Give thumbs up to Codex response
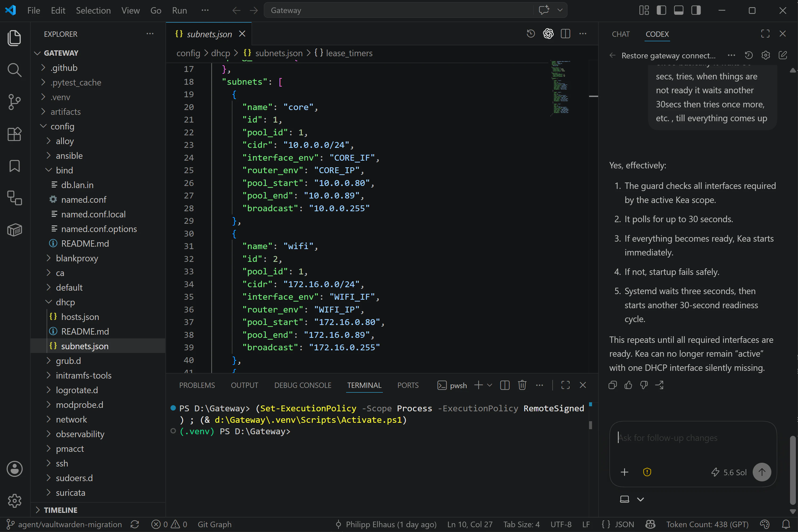This screenshot has width=798, height=532. (x=628, y=385)
